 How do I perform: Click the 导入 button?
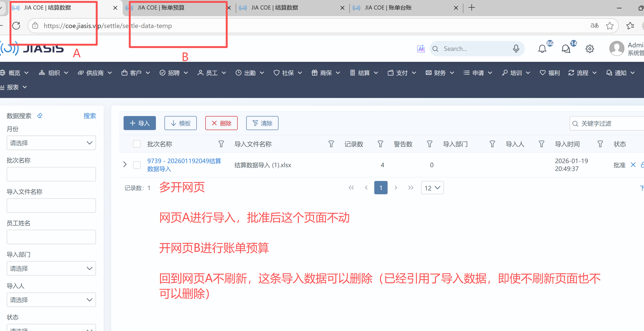click(139, 123)
